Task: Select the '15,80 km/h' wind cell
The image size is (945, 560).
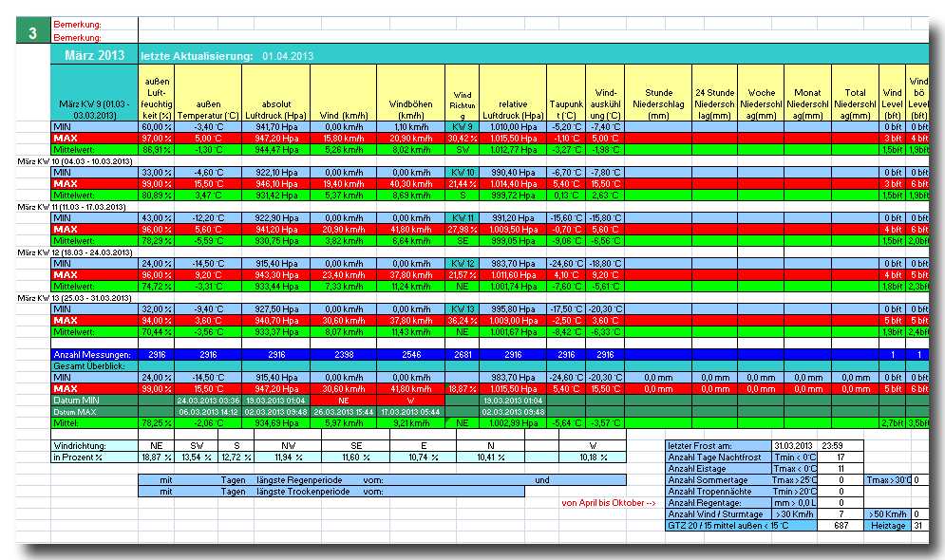Action: tap(344, 139)
